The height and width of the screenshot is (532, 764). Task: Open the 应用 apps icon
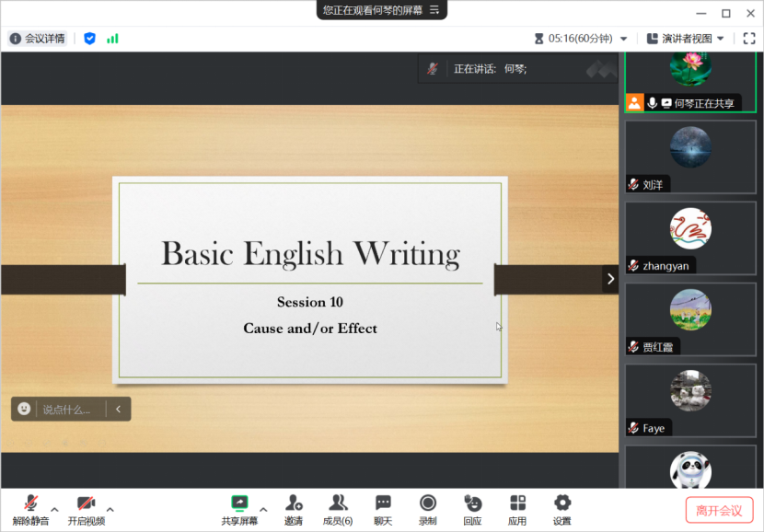pos(517,503)
